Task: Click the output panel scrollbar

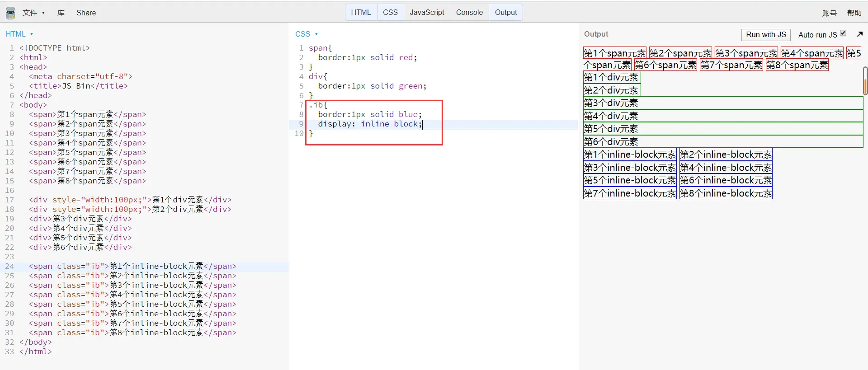Action: pyautogui.click(x=865, y=80)
